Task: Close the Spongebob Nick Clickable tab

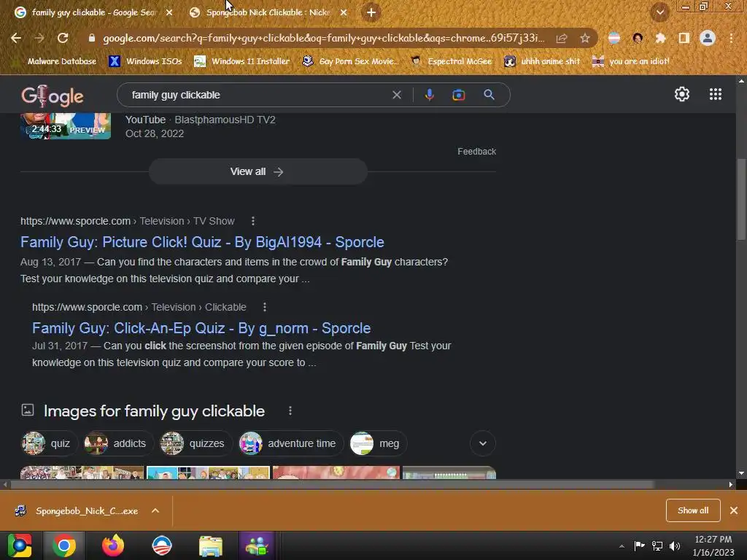Action: 344,12
